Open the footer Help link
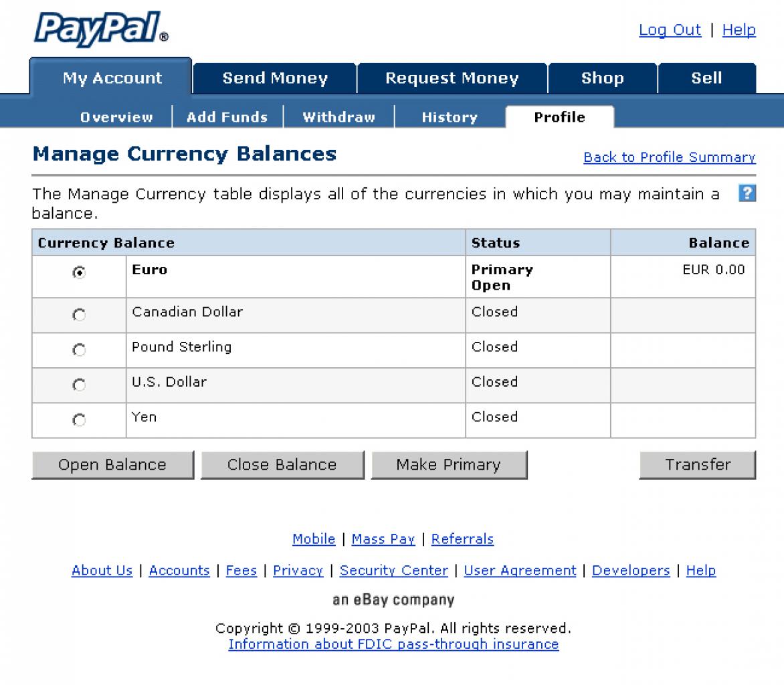Image resolution: width=784 pixels, height=685 pixels. coord(701,571)
